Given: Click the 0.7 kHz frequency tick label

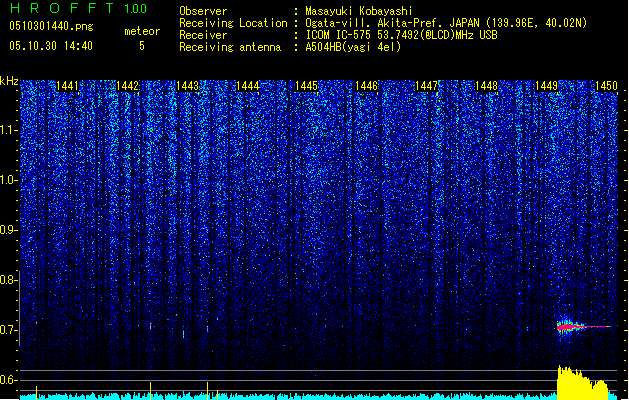Looking at the screenshot, I should (9, 330).
